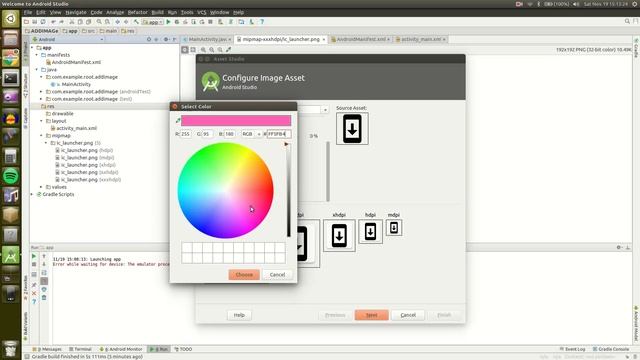Screen dimensions: 640x360
Task: Click the image editor zoom in icon
Action: coord(203,49)
